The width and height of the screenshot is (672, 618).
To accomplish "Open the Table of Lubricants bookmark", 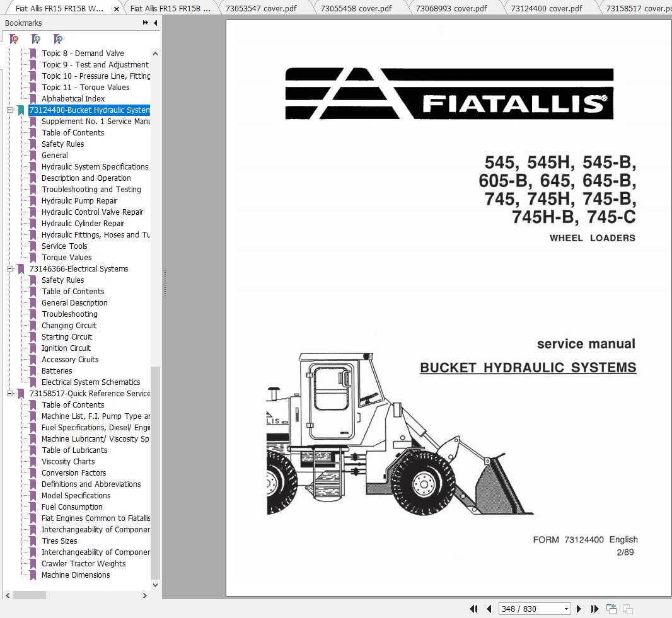I will pyautogui.click(x=74, y=450).
